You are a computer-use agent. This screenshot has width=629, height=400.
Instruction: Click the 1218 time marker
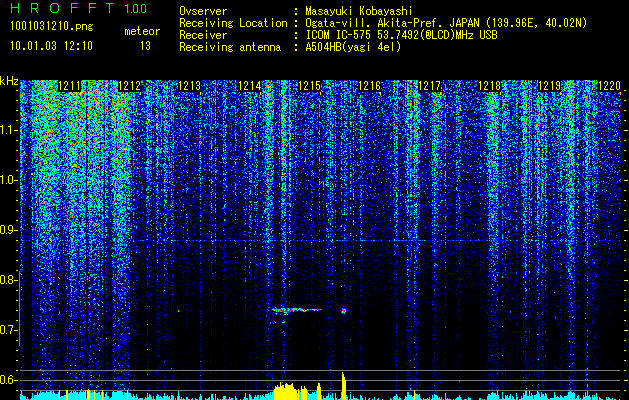[490, 86]
